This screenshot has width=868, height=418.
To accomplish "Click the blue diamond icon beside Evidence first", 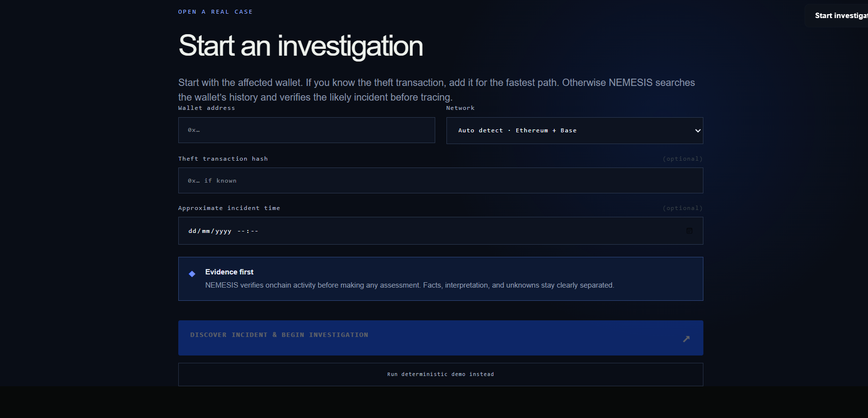I will 192,274.
